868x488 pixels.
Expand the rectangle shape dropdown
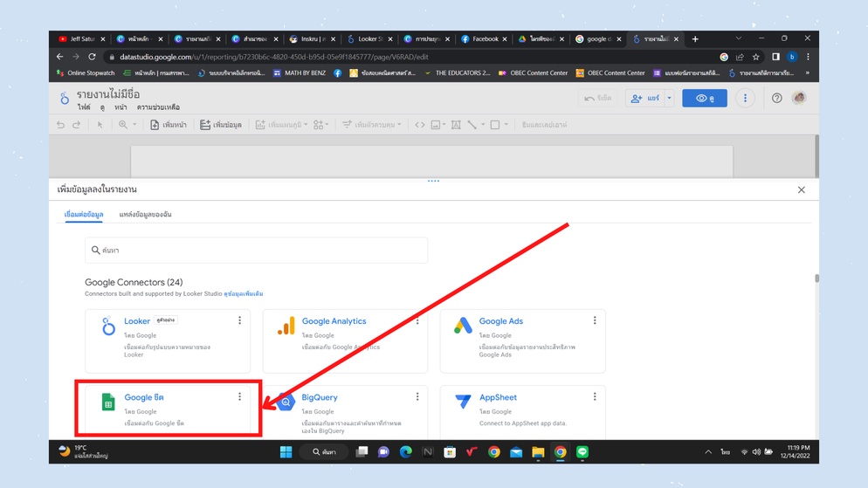click(x=506, y=125)
